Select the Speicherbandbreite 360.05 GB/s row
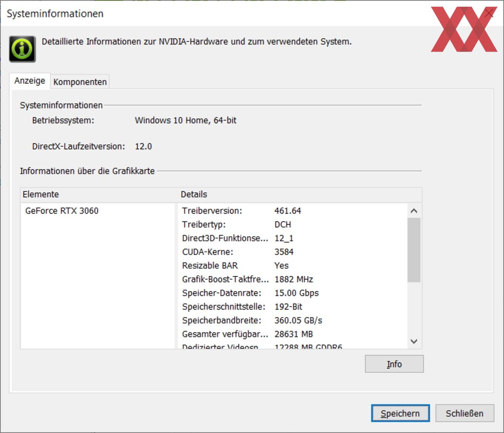The height and width of the screenshot is (433, 504). pyautogui.click(x=293, y=321)
